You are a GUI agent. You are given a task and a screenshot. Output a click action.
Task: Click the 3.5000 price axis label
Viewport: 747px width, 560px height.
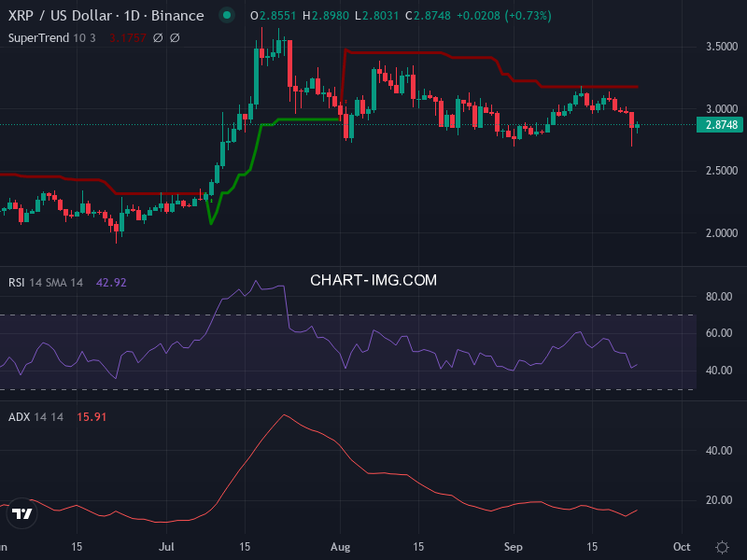[719, 46]
